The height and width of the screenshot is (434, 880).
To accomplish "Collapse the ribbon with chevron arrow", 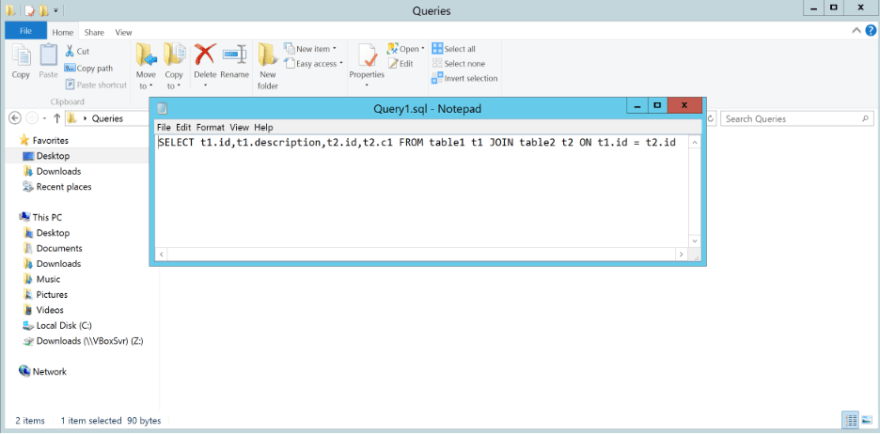I will coord(856,31).
